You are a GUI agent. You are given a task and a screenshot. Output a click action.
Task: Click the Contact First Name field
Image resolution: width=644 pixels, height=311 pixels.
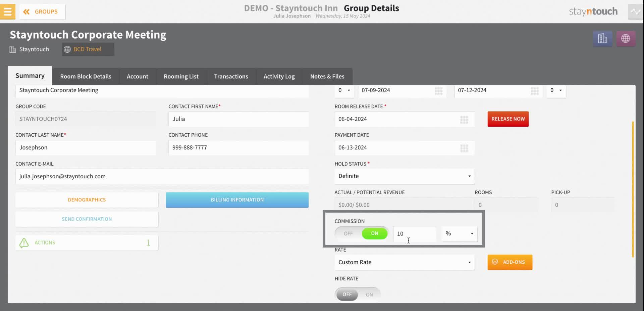pyautogui.click(x=238, y=119)
